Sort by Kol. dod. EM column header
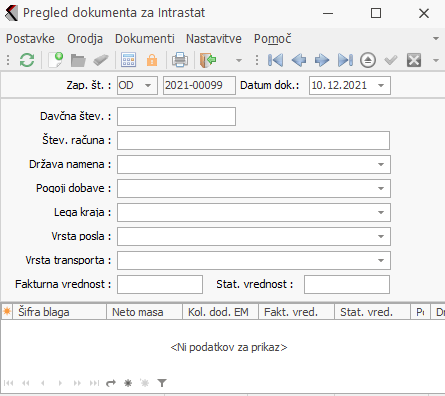 point(220,312)
